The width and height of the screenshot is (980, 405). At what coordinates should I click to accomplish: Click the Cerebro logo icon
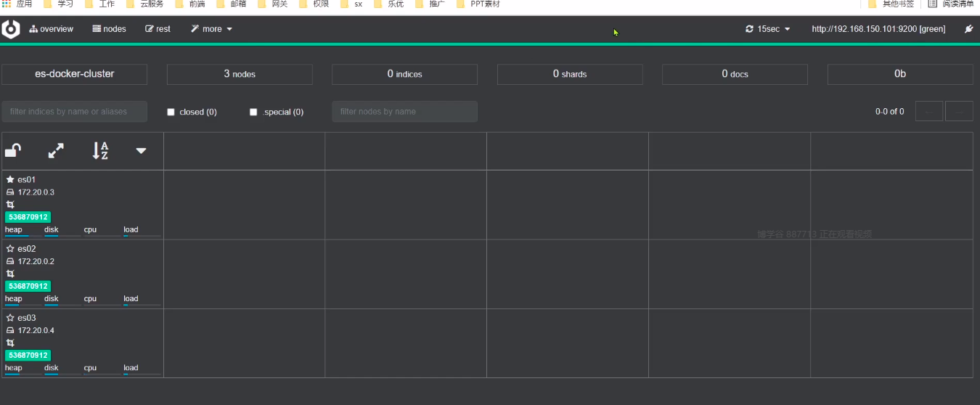(11, 29)
